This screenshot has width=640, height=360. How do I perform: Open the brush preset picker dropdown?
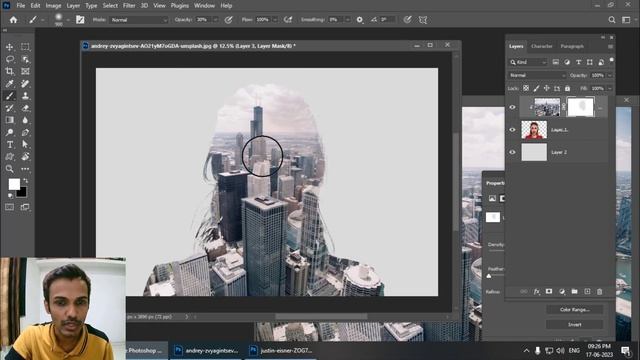tap(68, 20)
